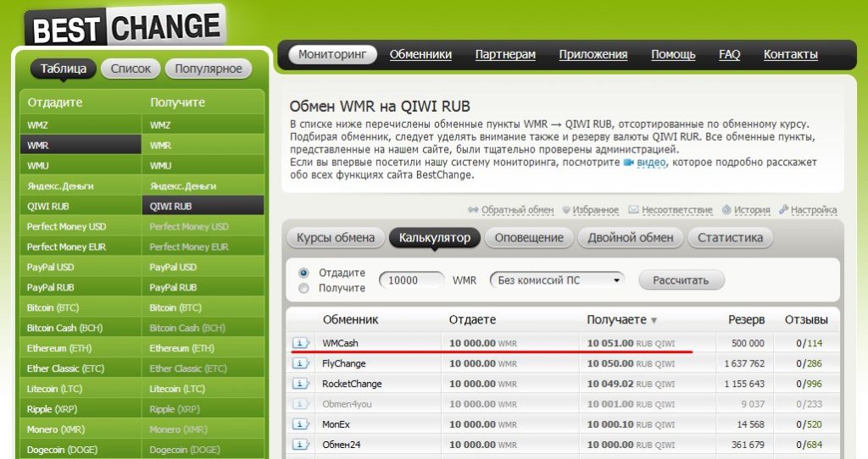
Task: Select Monero (XMR) in the Отдадите column
Action: coord(81,429)
